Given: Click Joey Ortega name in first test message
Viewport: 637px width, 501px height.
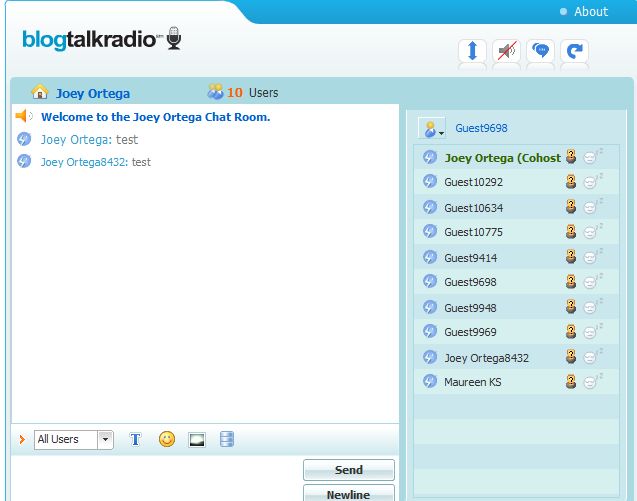Looking at the screenshot, I should point(76,140).
